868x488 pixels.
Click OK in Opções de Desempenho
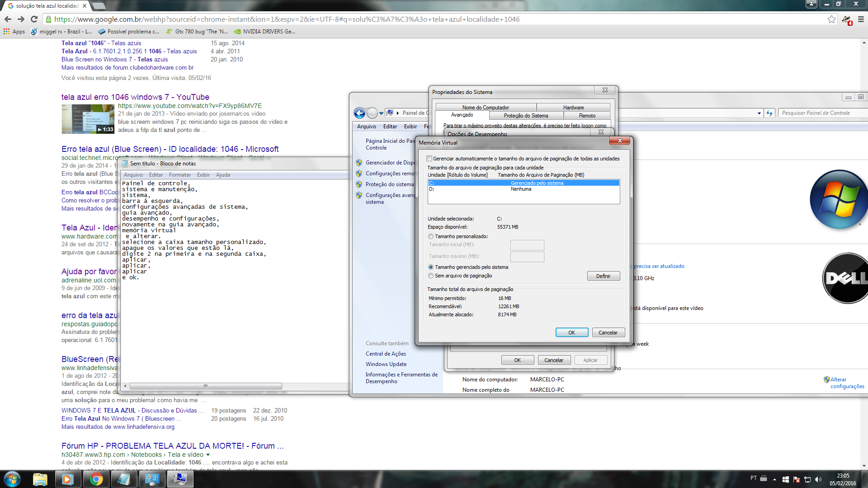[518, 360]
